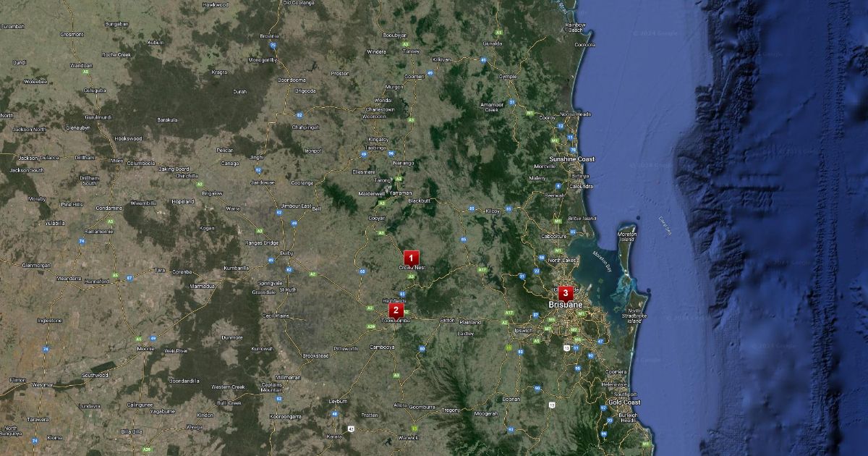The image size is (868, 456).
Task: Click the Moonie place label
Action: click(145, 348)
